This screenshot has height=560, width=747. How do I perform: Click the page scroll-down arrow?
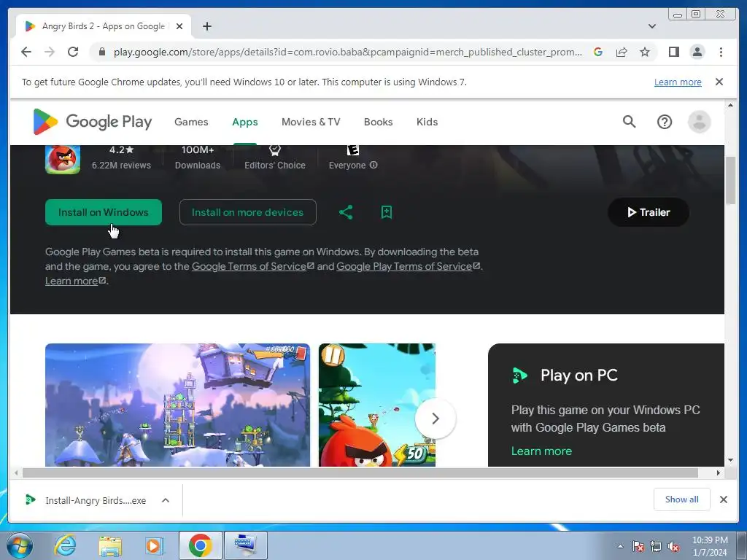(730, 460)
